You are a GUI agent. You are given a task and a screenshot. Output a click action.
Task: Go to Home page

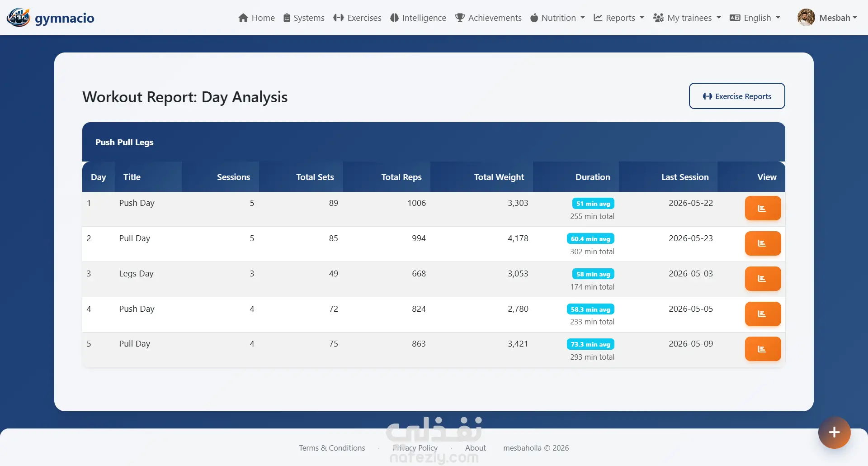(256, 18)
